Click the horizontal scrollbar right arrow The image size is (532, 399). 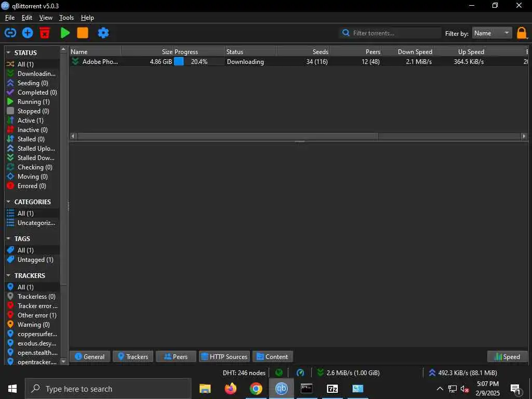point(524,136)
